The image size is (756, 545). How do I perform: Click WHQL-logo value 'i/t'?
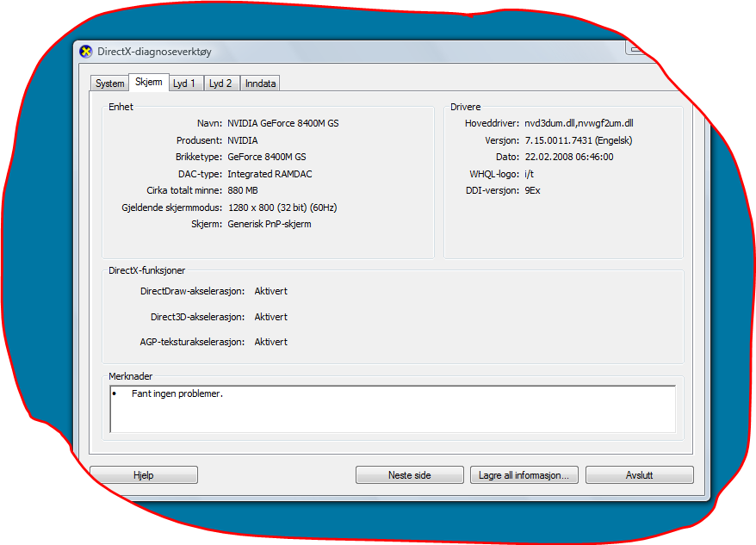click(529, 174)
